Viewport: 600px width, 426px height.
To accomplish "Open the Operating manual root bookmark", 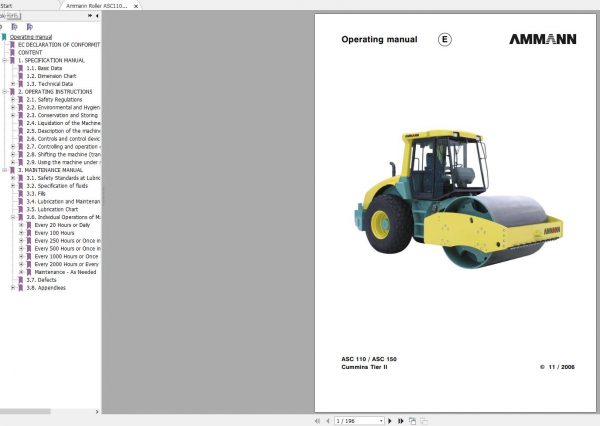I will click(31, 37).
